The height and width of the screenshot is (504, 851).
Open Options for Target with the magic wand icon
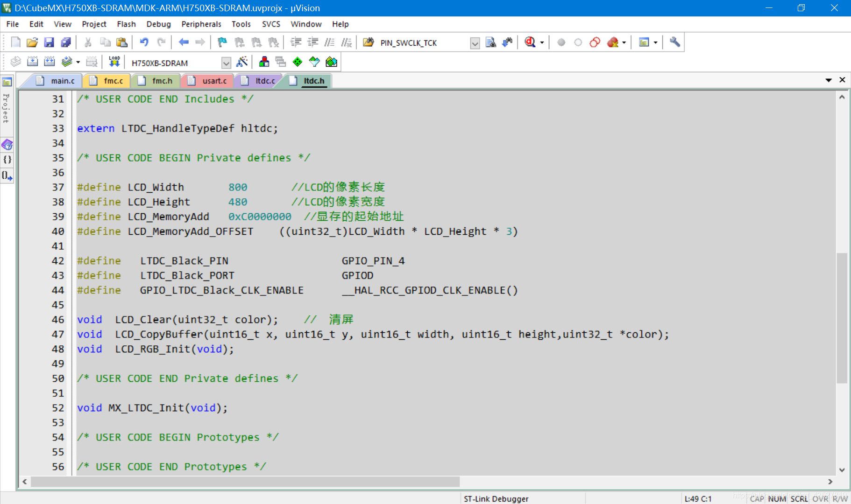pos(242,62)
